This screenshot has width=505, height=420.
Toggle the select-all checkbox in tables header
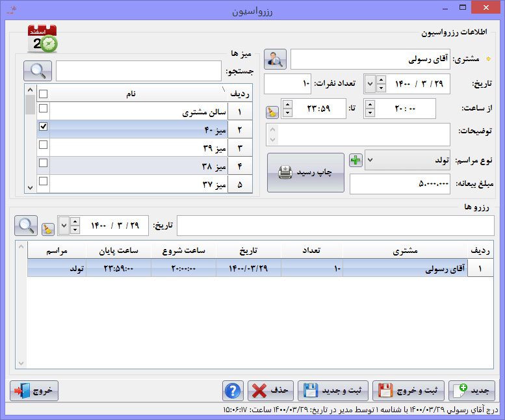pos(43,94)
